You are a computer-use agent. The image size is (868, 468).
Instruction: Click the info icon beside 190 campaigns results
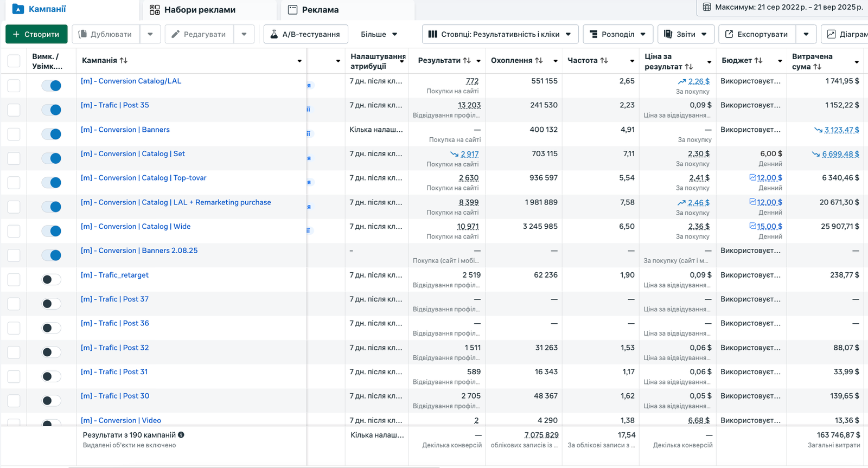[x=181, y=435]
